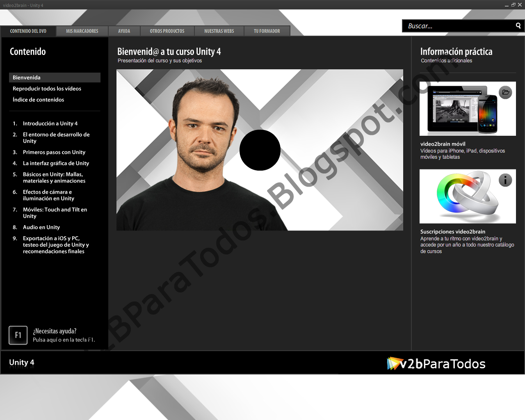Switch to Otros Productos tab
The image size is (525, 420).
tap(167, 31)
